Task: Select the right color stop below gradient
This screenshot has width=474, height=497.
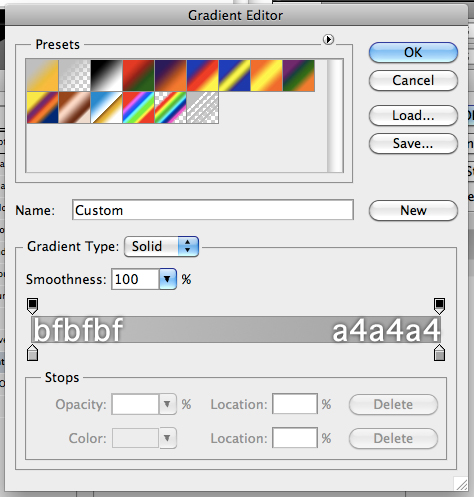Action: click(x=439, y=353)
